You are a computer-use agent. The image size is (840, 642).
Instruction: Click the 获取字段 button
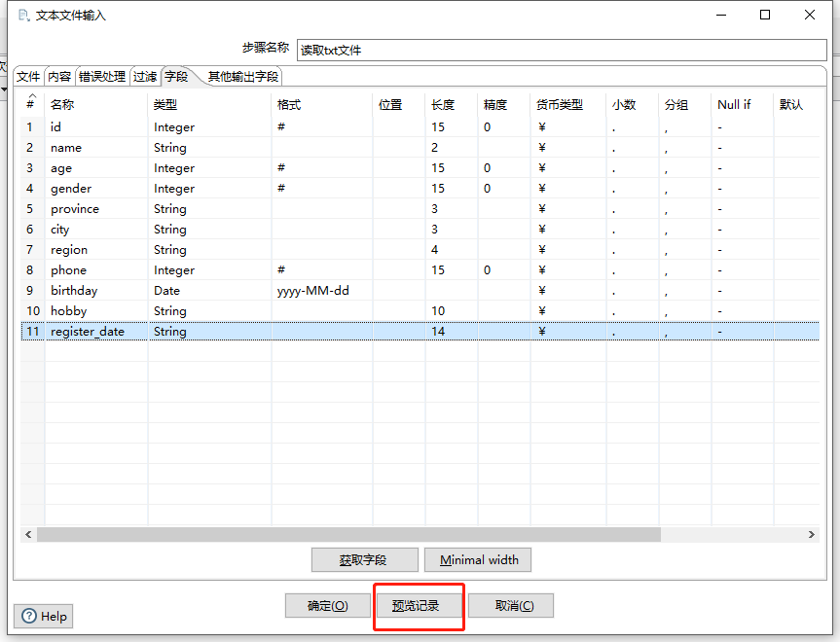(x=364, y=559)
